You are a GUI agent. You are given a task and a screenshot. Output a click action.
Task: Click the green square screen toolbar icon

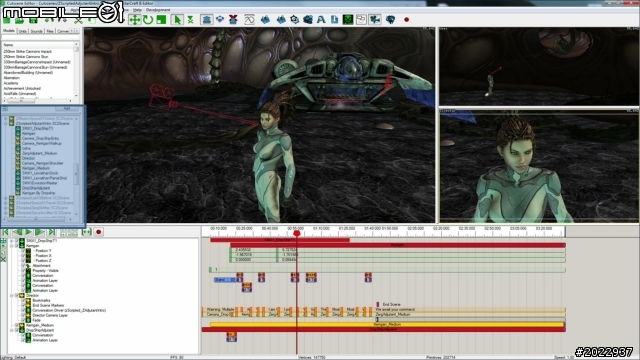[348, 20]
